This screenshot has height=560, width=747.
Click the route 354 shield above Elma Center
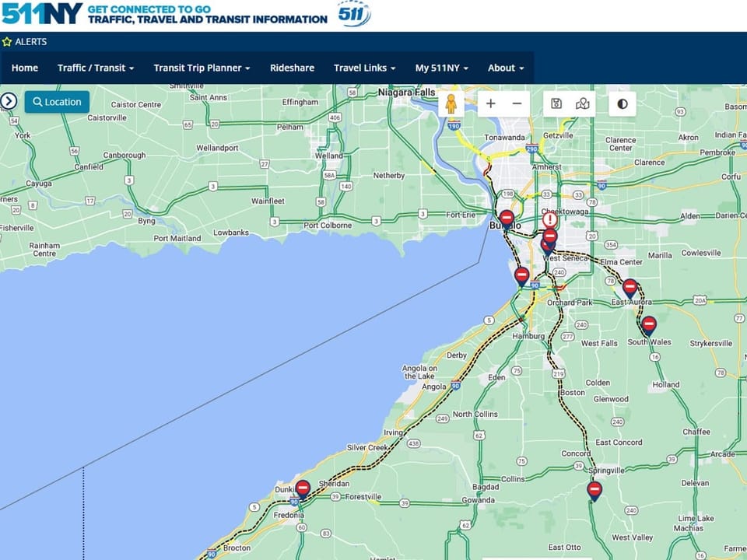(611, 245)
